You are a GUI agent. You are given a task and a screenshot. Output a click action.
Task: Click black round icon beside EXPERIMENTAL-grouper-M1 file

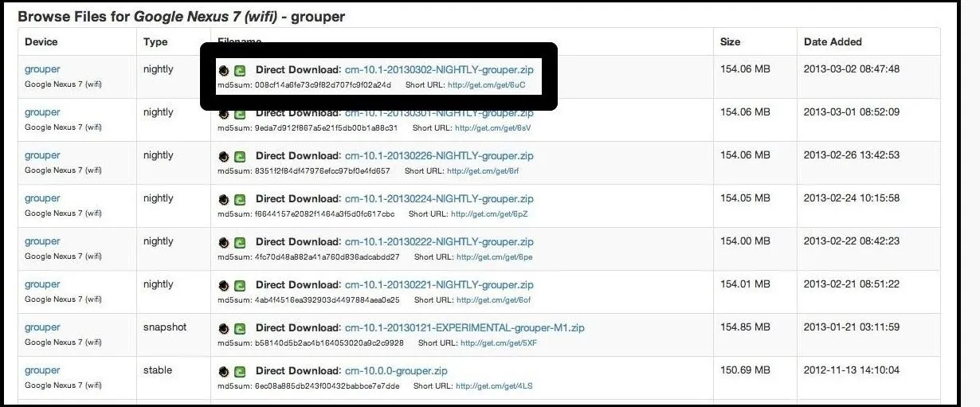coord(224,328)
